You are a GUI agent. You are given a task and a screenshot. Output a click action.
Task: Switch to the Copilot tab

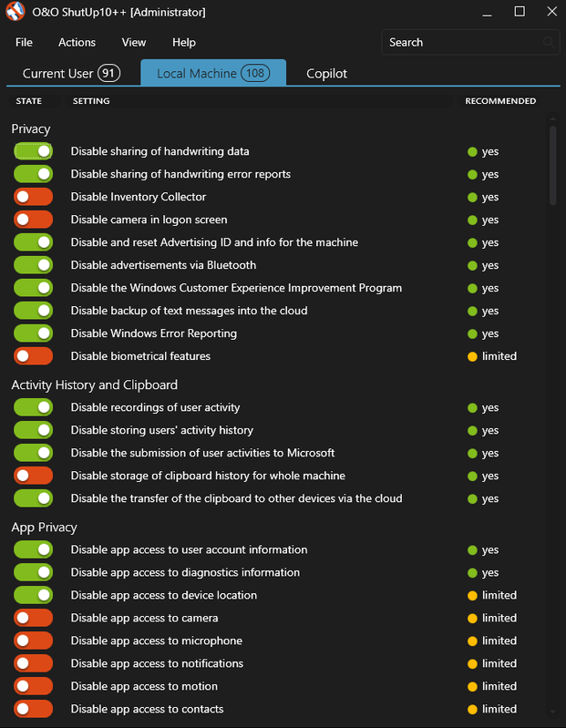[326, 74]
